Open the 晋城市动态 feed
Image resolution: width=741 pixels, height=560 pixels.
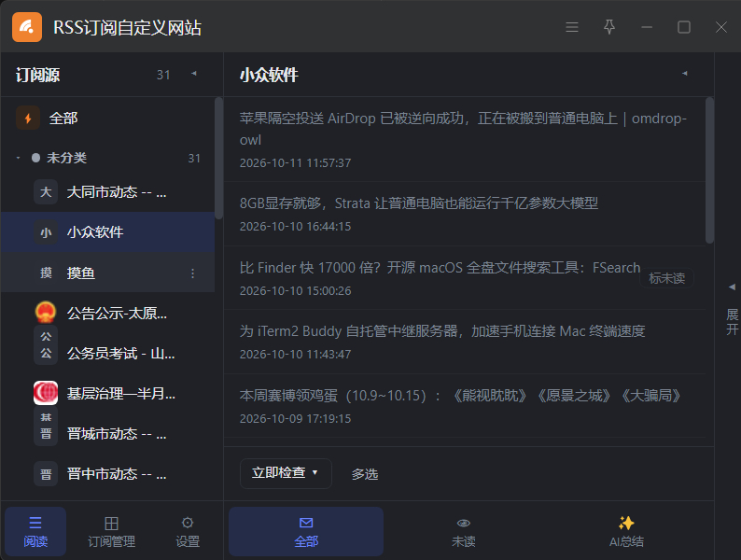point(107,433)
